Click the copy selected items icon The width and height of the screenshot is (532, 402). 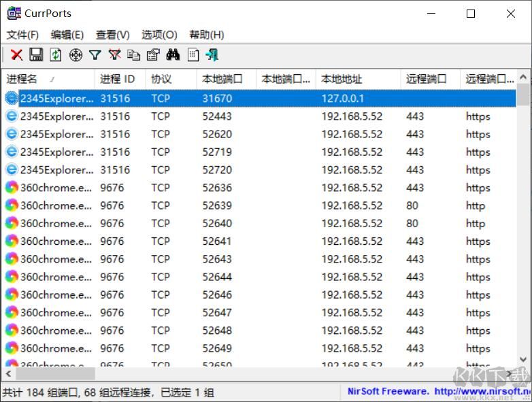click(x=134, y=55)
